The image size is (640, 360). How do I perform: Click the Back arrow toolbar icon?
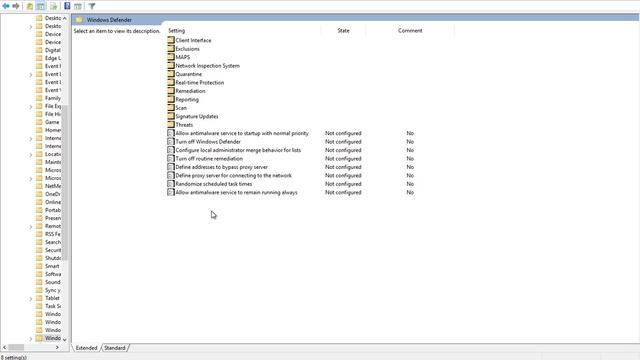pos(6,6)
